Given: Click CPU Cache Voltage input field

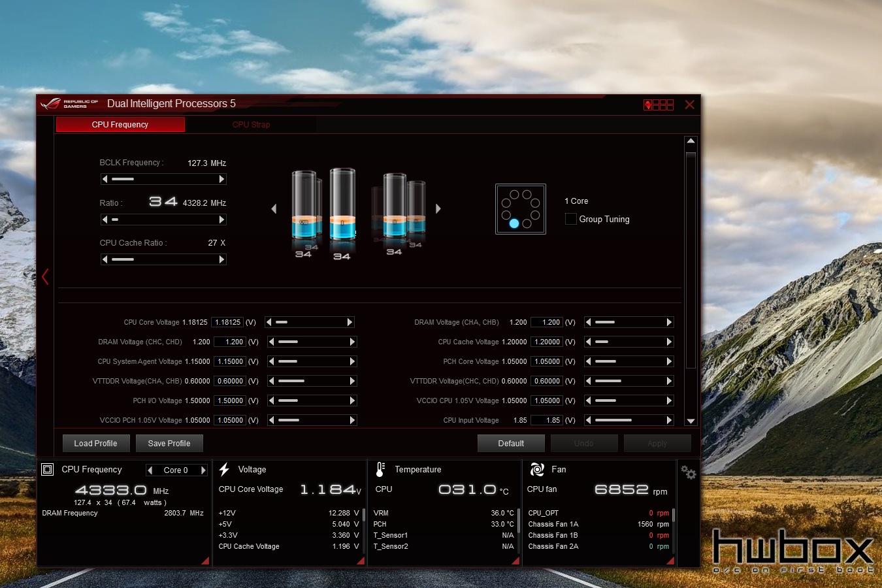Looking at the screenshot, I should (x=547, y=342).
